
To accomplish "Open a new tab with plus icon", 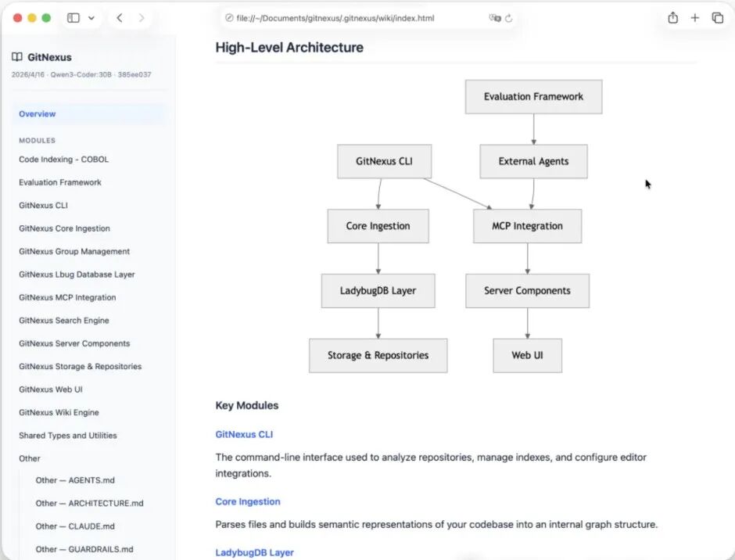I will (x=694, y=18).
